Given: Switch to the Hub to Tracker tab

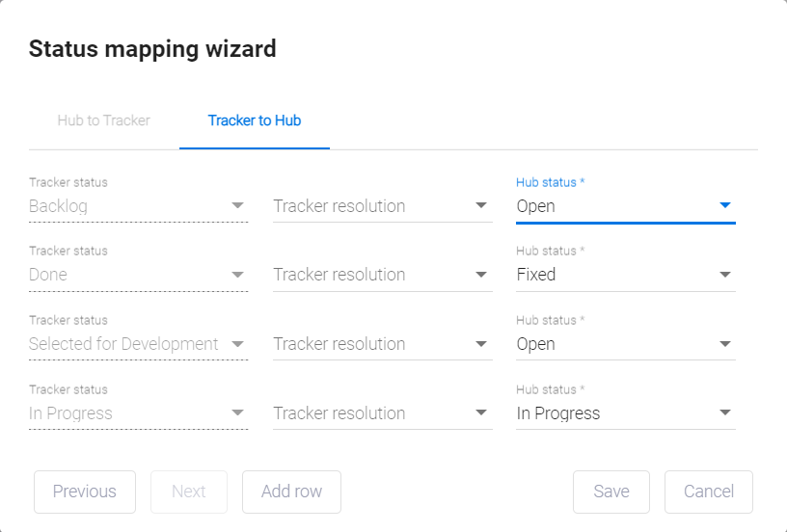Looking at the screenshot, I should (x=103, y=120).
